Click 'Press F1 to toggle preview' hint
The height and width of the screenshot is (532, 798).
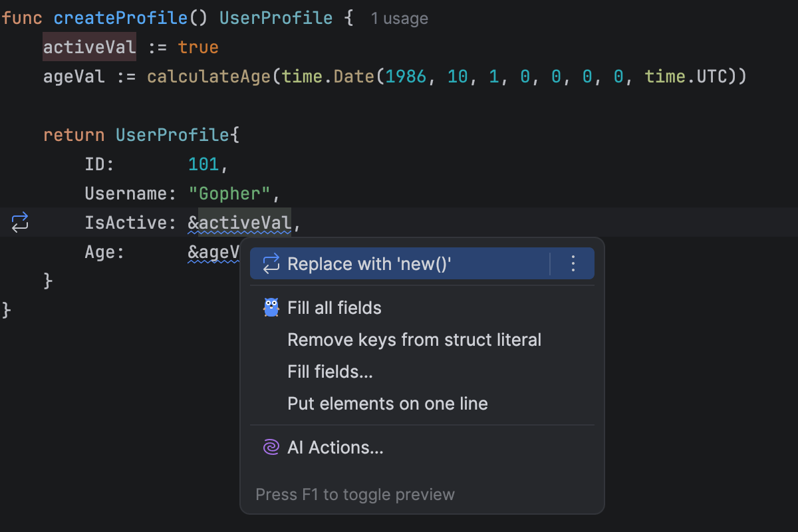355,495
